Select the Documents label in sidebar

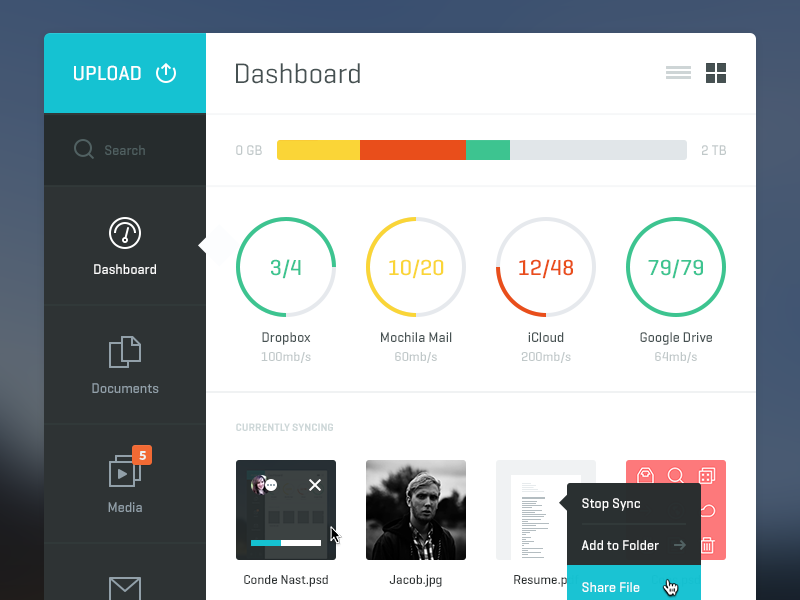124,388
